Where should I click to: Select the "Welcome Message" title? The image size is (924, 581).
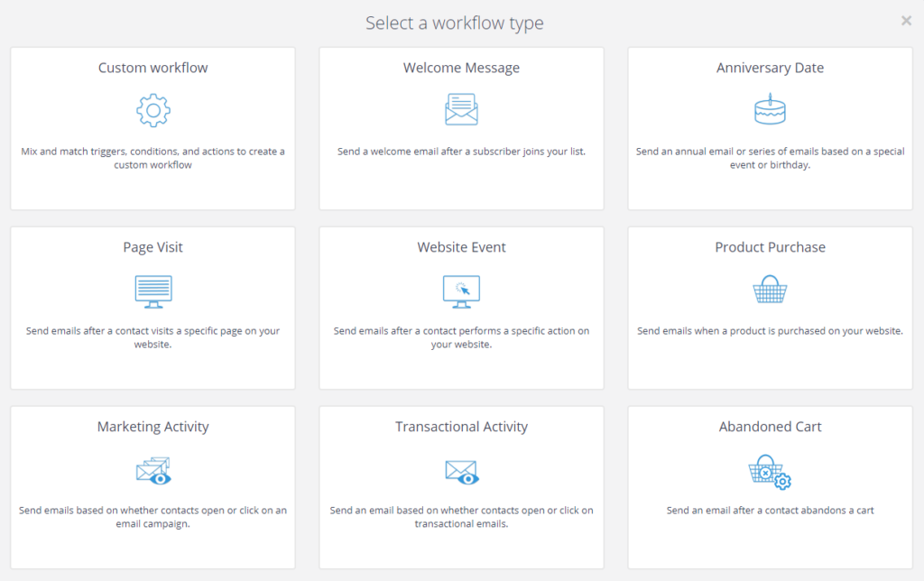click(461, 68)
